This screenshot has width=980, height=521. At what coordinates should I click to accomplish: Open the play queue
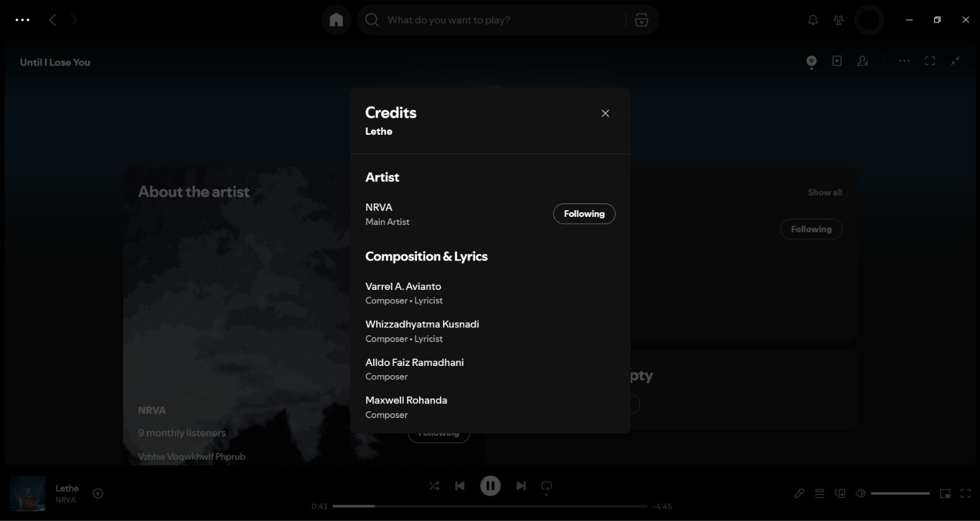820,493
